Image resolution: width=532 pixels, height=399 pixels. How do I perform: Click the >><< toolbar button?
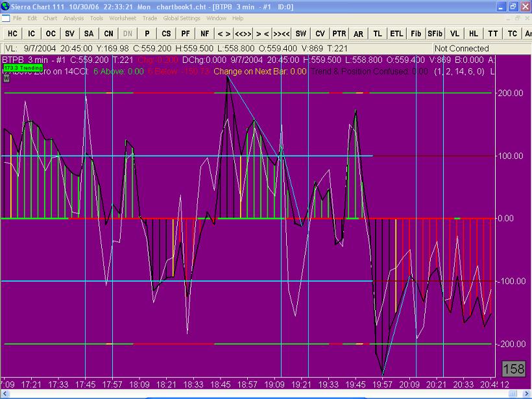coord(282,34)
